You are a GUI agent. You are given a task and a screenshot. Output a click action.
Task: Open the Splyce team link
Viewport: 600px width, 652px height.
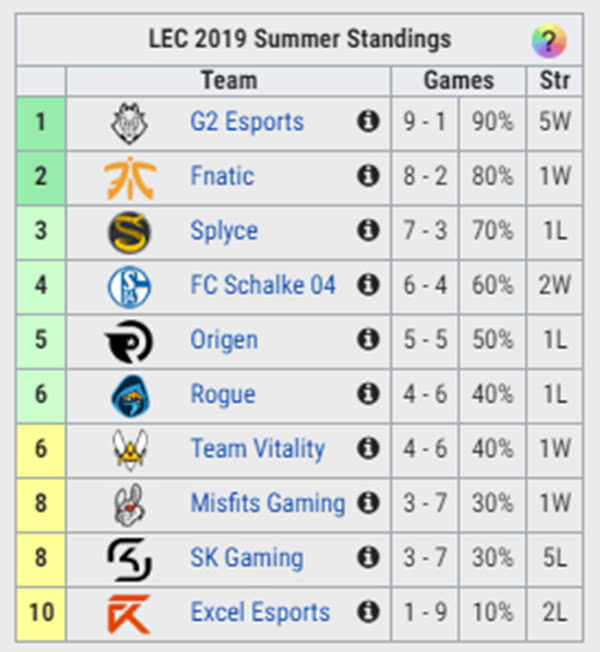pyautogui.click(x=224, y=231)
